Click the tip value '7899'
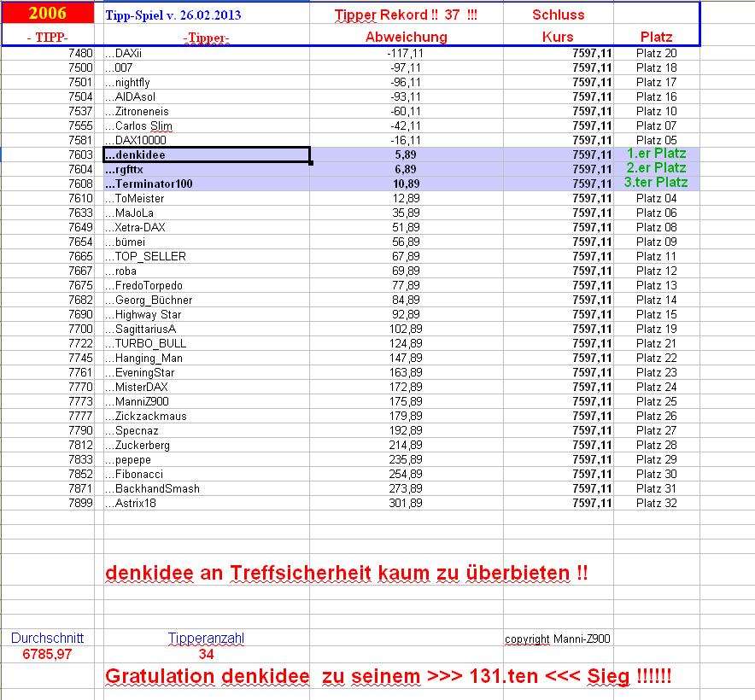Viewport: 755px width, 700px height. coord(80,503)
